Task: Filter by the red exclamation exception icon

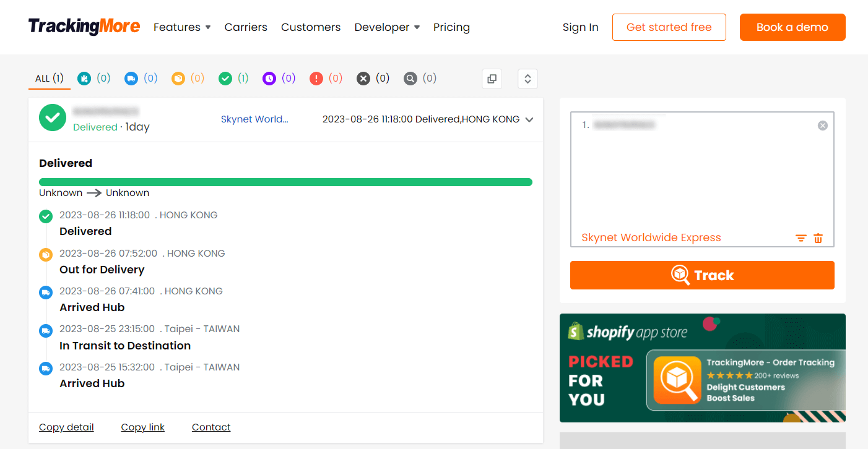Action: [x=316, y=79]
